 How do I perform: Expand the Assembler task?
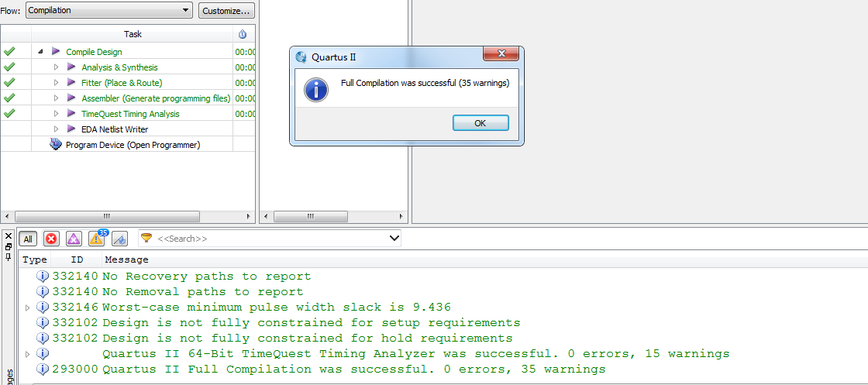pyautogui.click(x=56, y=98)
